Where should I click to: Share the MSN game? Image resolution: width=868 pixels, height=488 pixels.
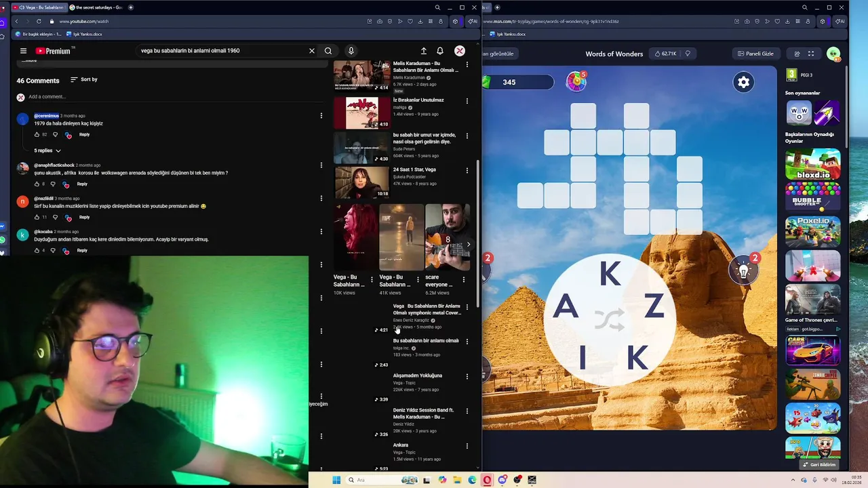tap(797, 54)
